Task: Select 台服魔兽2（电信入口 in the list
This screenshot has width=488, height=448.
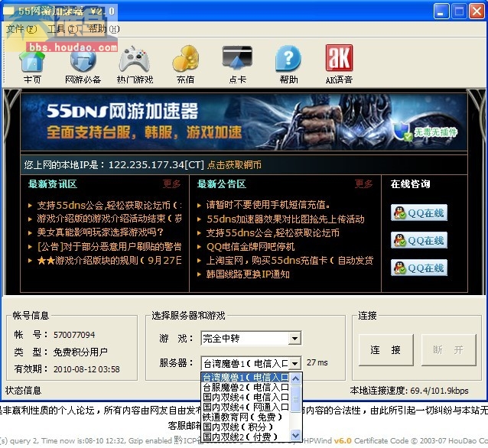Action: click(x=246, y=388)
